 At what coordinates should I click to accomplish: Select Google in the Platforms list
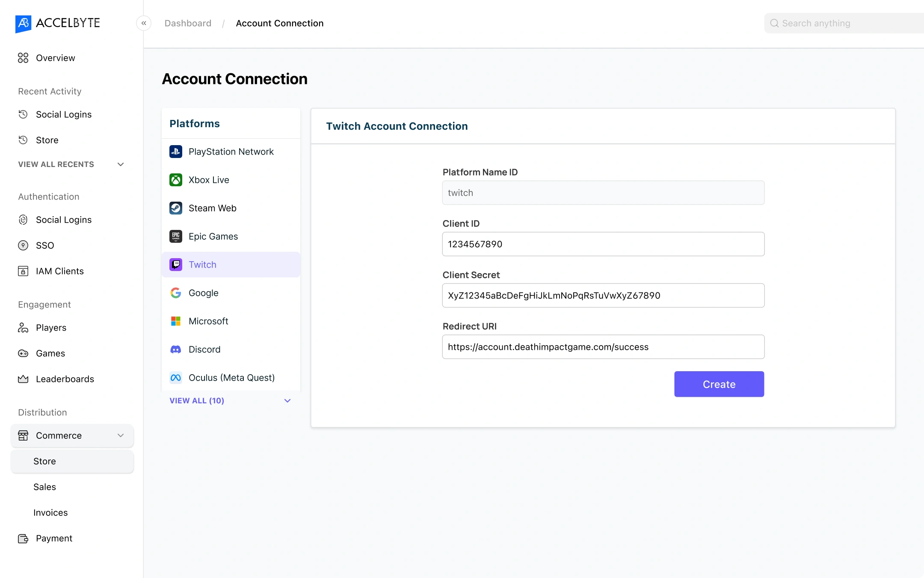204,293
